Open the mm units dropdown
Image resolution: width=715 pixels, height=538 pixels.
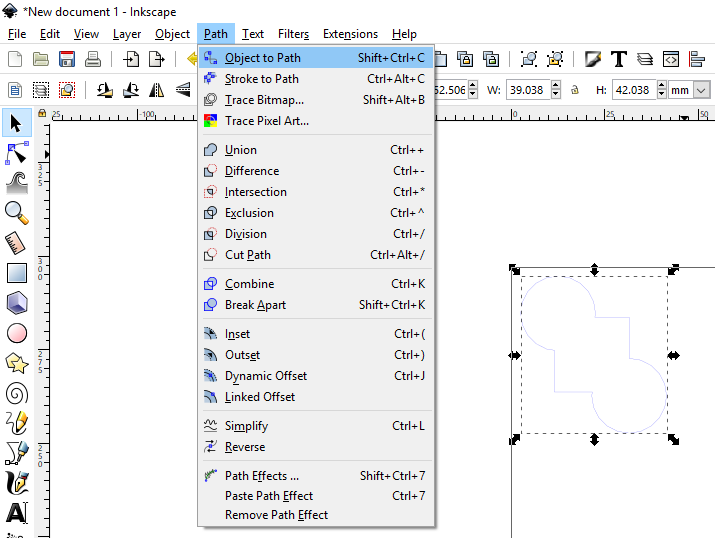point(701,90)
